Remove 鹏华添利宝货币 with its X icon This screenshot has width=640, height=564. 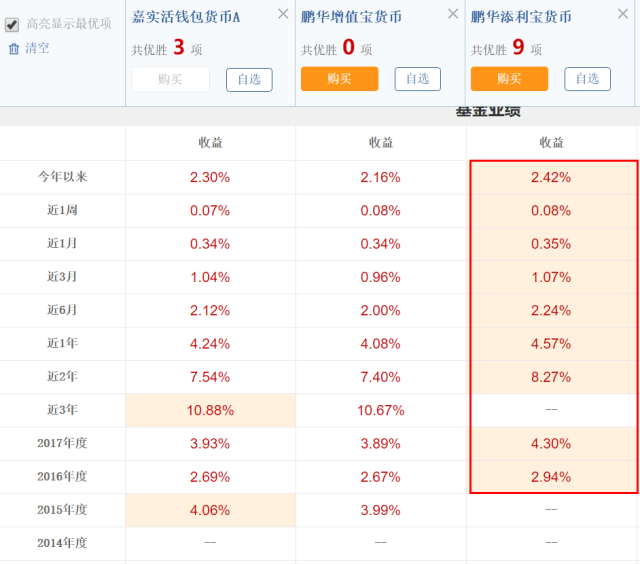(623, 14)
